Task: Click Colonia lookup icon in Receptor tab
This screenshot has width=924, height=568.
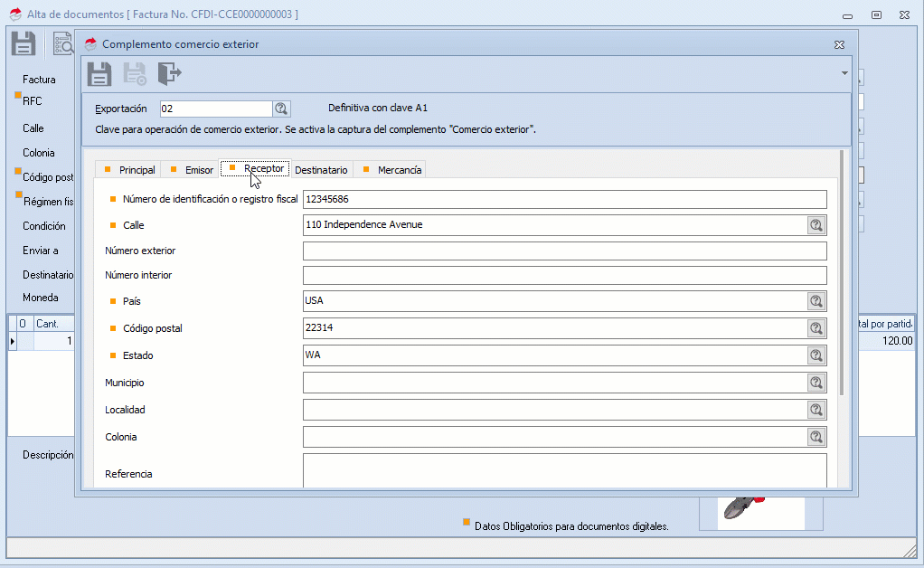Action: pyautogui.click(x=816, y=437)
